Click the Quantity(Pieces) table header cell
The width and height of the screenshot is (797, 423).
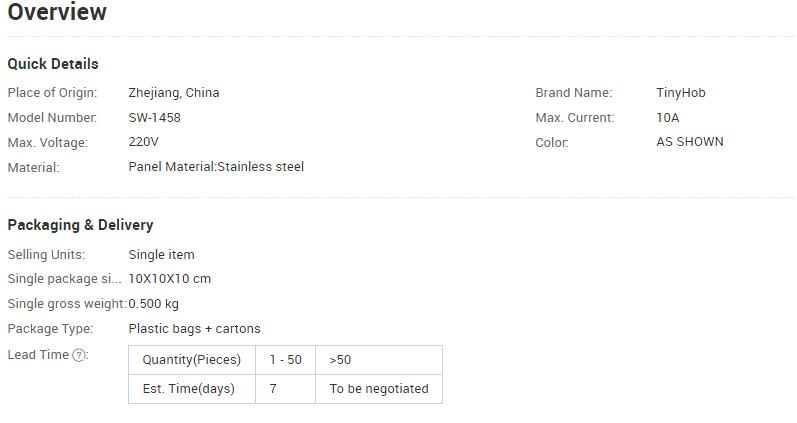(x=192, y=360)
